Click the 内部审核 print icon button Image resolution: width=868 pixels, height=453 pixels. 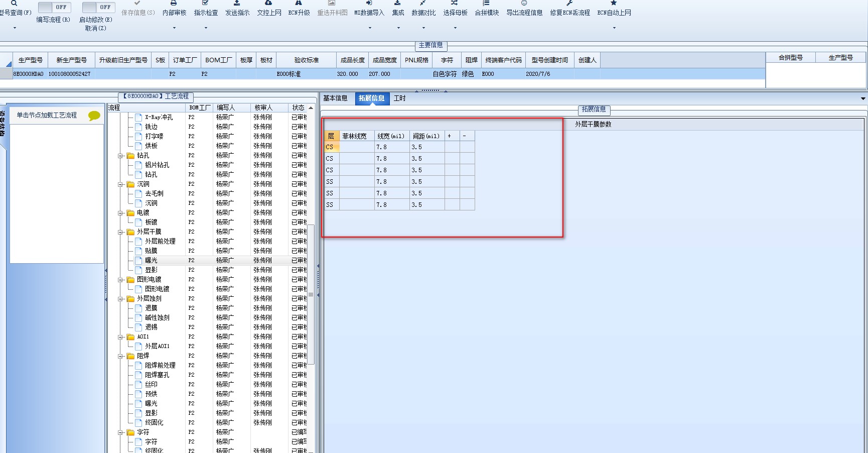(174, 8)
